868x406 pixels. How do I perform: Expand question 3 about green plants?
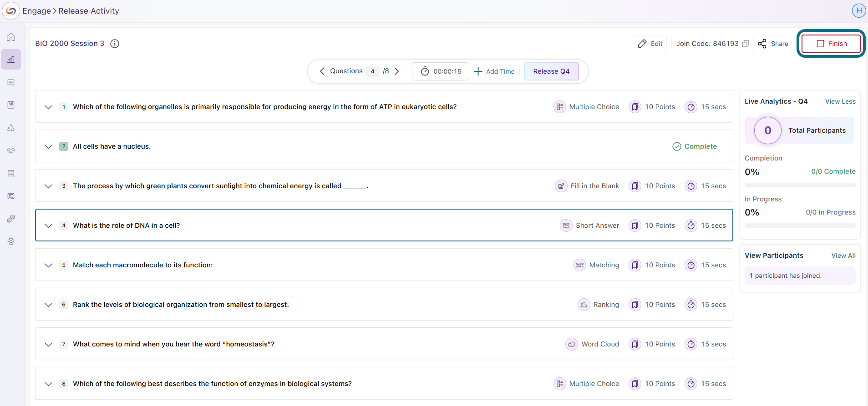click(x=48, y=186)
